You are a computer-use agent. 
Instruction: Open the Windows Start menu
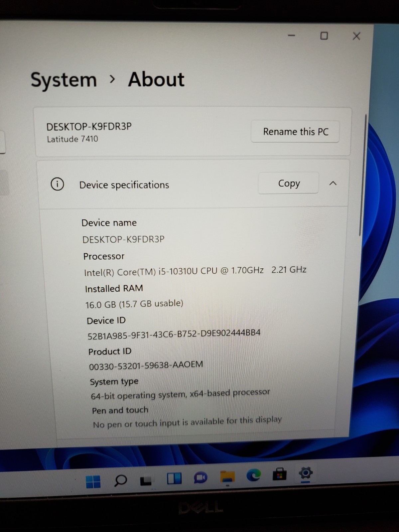pos(93,481)
